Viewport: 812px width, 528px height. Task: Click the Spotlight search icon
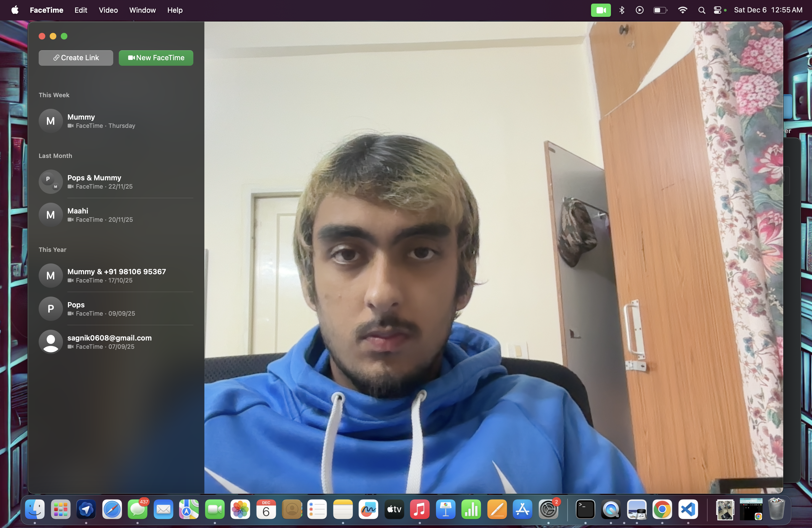point(702,10)
